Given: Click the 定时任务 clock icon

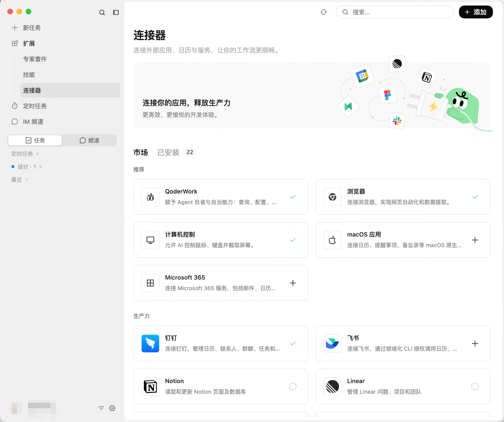Looking at the screenshot, I should point(15,106).
